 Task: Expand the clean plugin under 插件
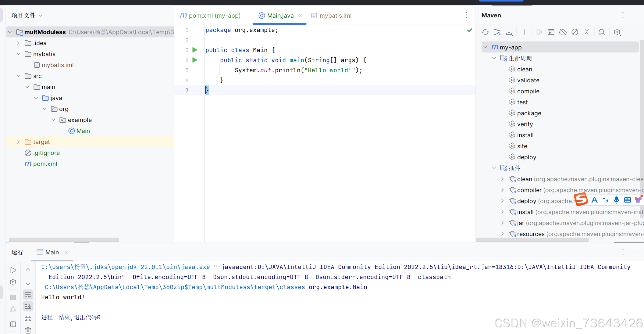click(x=502, y=179)
